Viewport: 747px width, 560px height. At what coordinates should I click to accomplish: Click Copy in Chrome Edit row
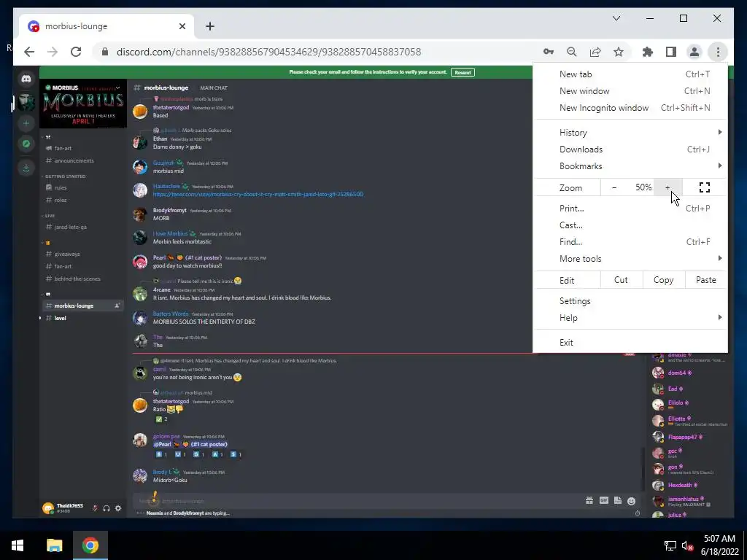click(664, 280)
